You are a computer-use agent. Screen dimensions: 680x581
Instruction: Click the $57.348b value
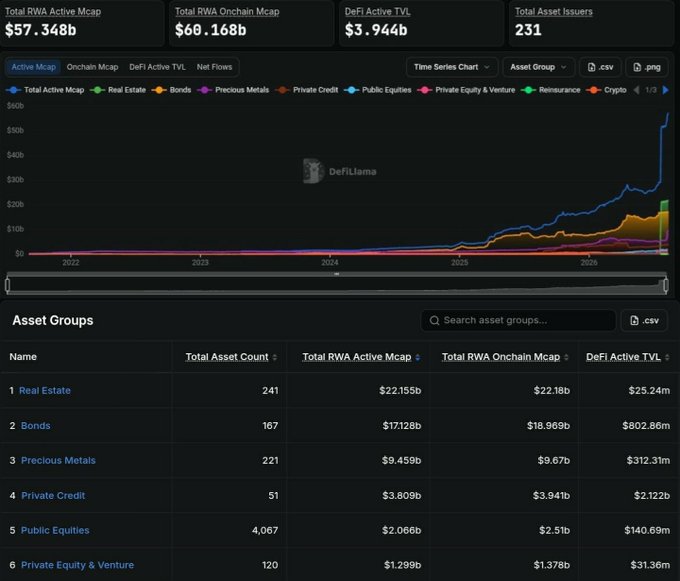tap(41, 30)
